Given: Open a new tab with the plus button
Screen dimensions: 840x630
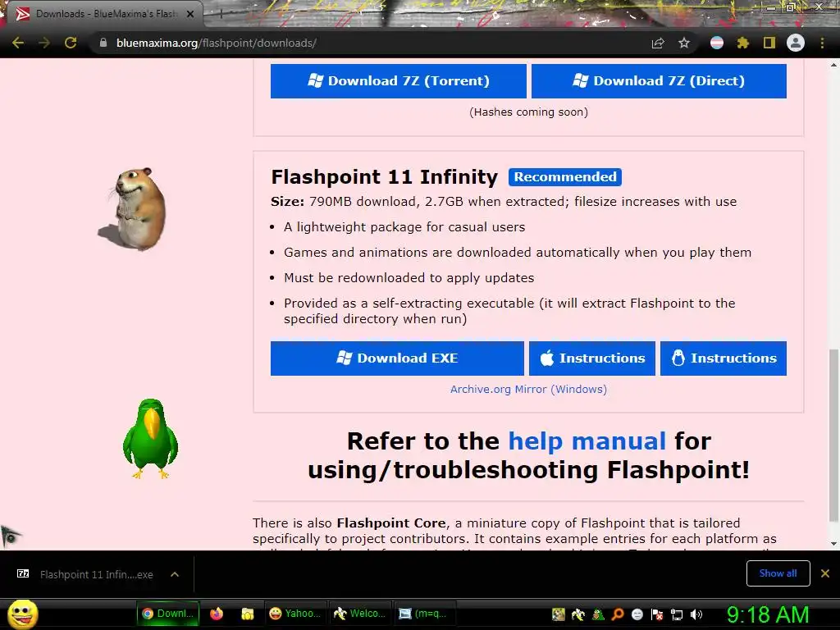Looking at the screenshot, I should tap(221, 15).
